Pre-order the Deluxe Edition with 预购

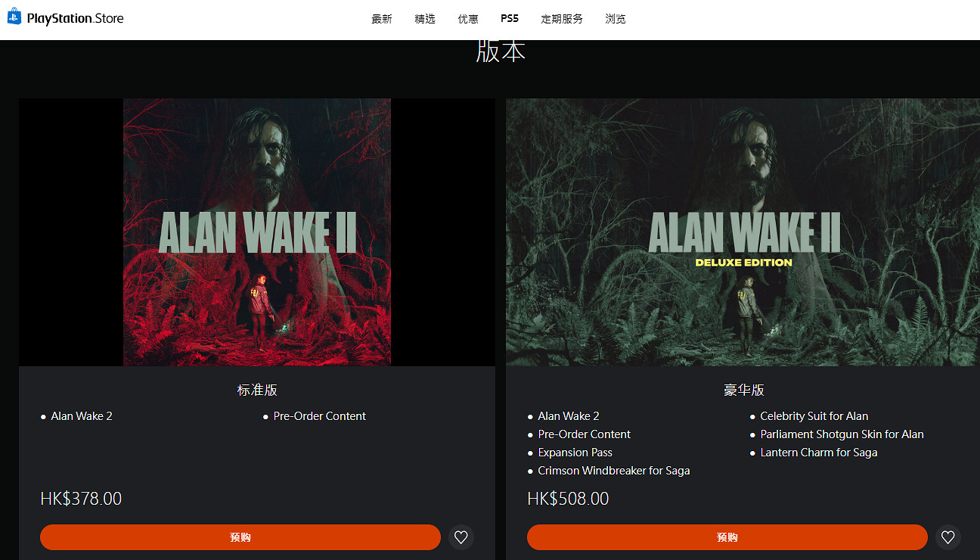pos(727,537)
